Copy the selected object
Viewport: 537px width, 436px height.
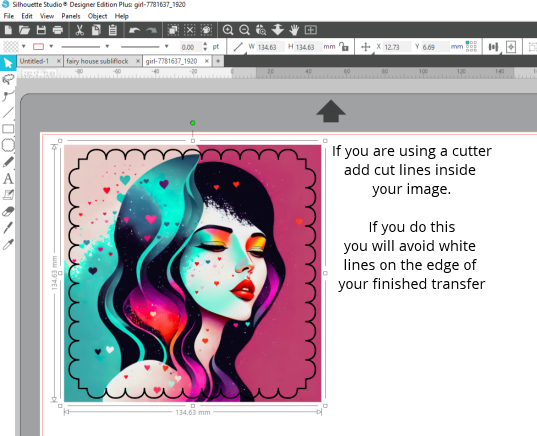[96, 30]
